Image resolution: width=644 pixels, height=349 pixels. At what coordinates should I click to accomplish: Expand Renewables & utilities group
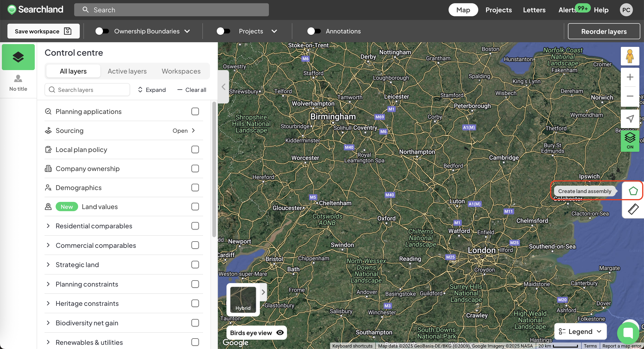pyautogui.click(x=48, y=342)
